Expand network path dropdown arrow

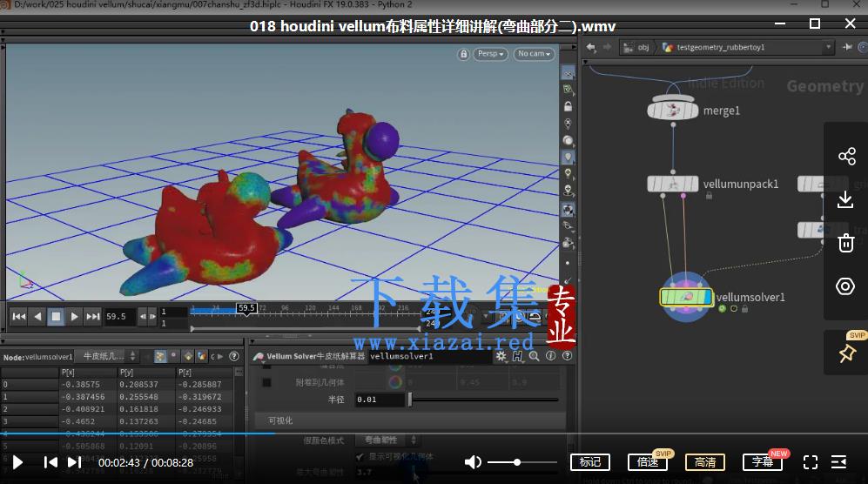click(x=829, y=48)
